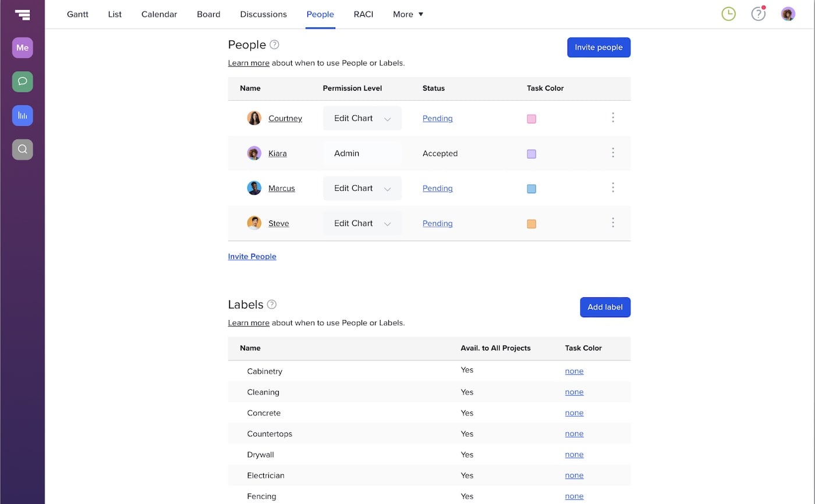Open the RACI tab
815x504 pixels.
pyautogui.click(x=364, y=14)
